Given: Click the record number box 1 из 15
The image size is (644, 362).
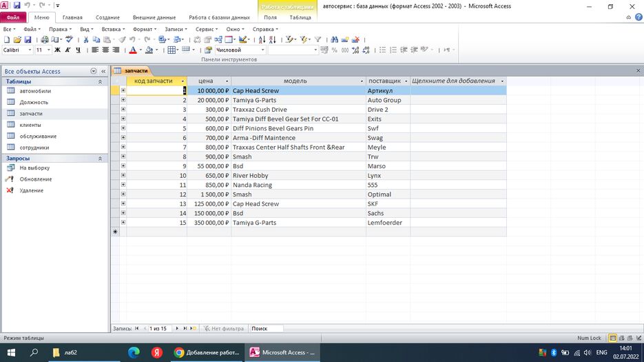Looking at the screenshot, I should (x=160, y=328).
